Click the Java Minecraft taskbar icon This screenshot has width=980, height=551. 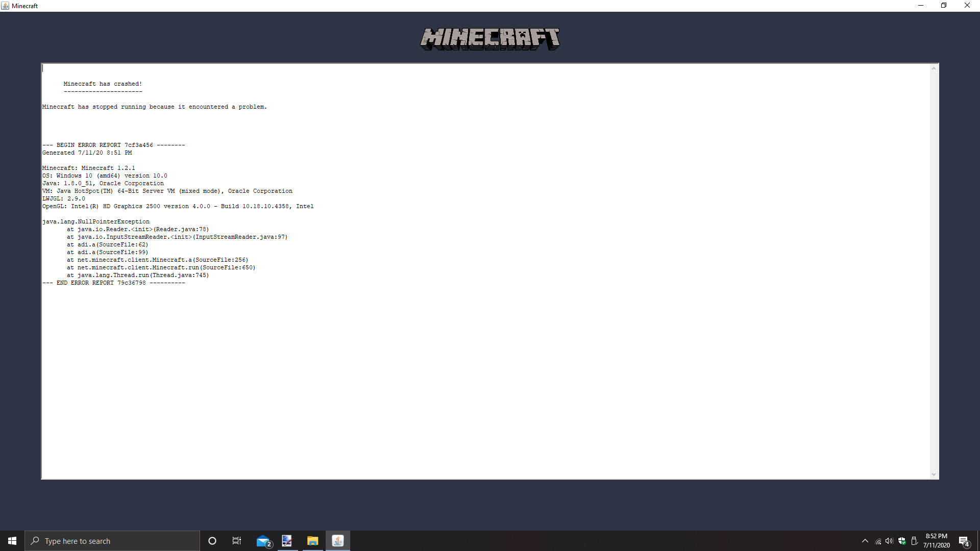pos(337,541)
